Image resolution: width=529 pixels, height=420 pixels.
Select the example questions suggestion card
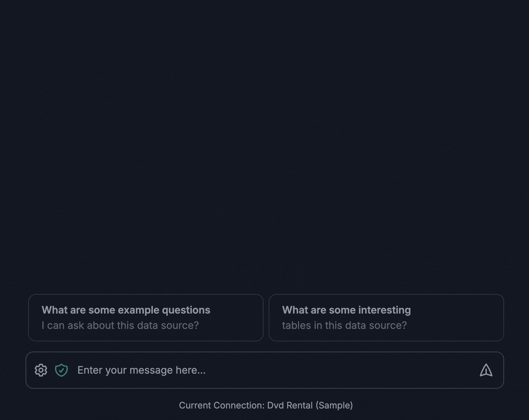coord(146,318)
